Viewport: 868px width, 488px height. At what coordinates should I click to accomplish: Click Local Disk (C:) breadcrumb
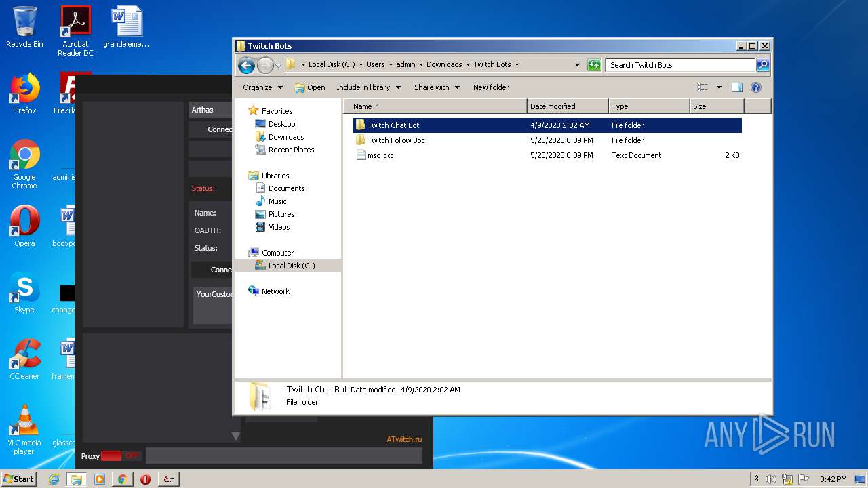tap(331, 65)
